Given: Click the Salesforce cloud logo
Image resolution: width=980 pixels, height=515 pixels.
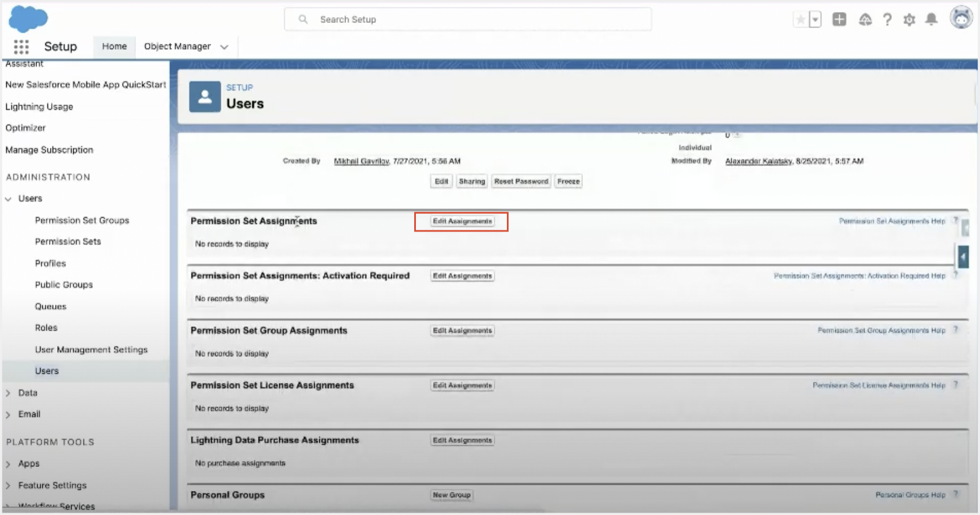Looking at the screenshot, I should point(28,19).
